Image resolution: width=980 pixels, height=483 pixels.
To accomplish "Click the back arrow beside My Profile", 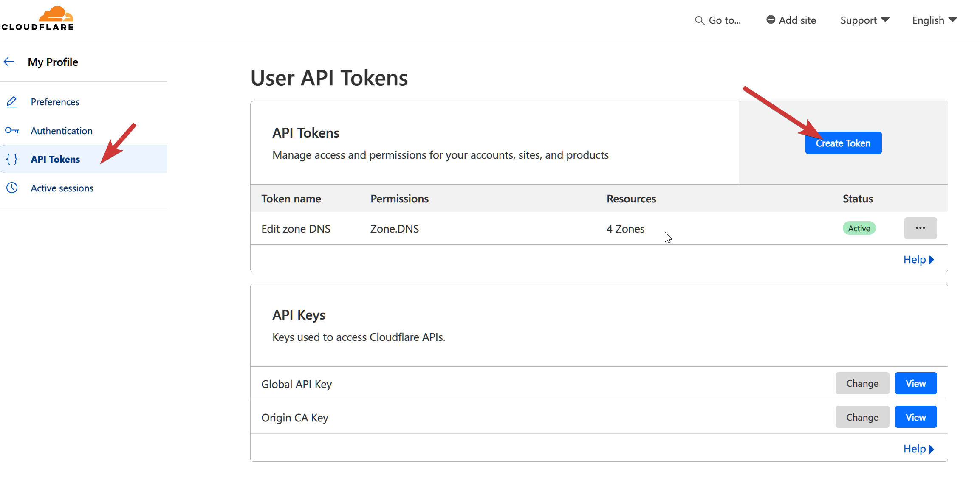I will point(9,62).
